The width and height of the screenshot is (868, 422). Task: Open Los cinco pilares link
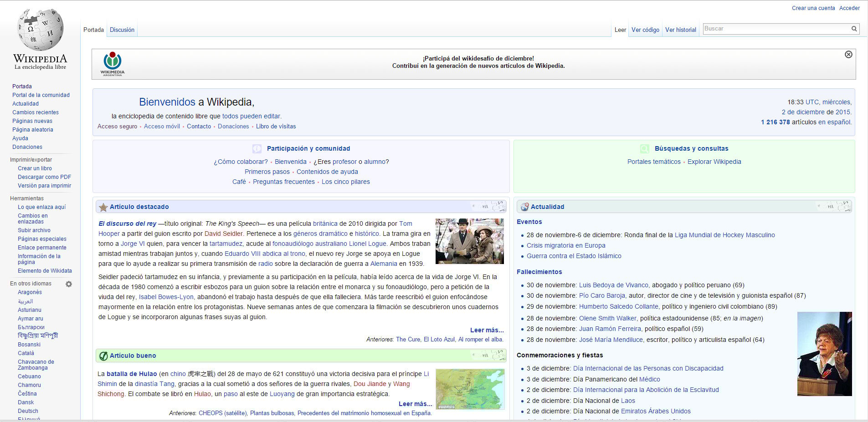pos(346,182)
